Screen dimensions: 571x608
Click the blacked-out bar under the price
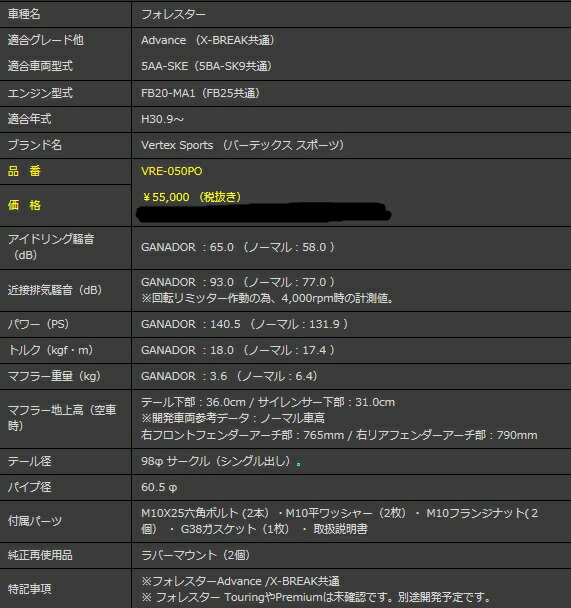click(264, 212)
